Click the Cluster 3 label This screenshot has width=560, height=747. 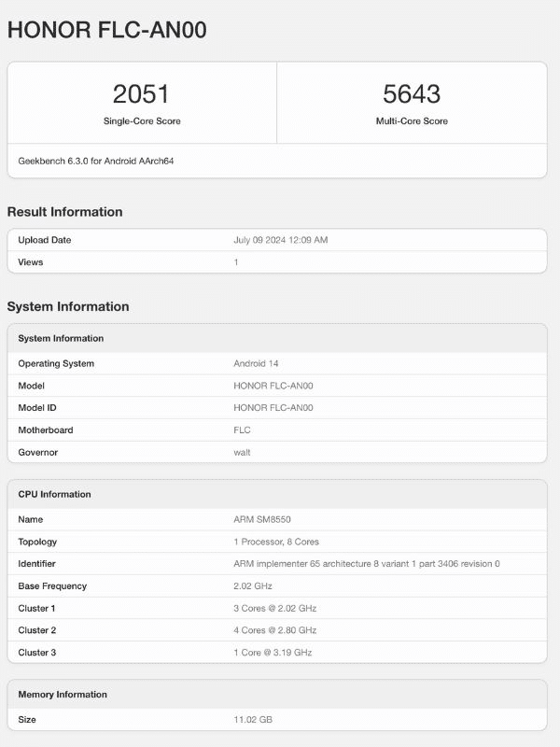click(37, 653)
